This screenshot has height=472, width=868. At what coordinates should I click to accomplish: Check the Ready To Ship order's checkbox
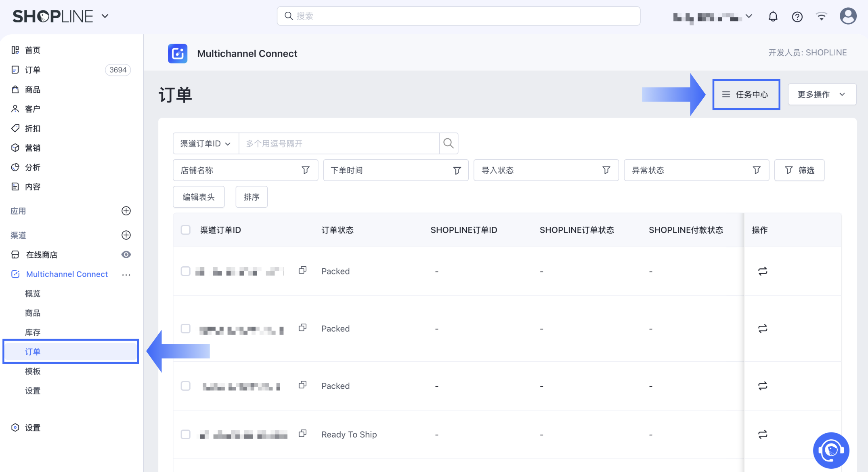pyautogui.click(x=186, y=434)
